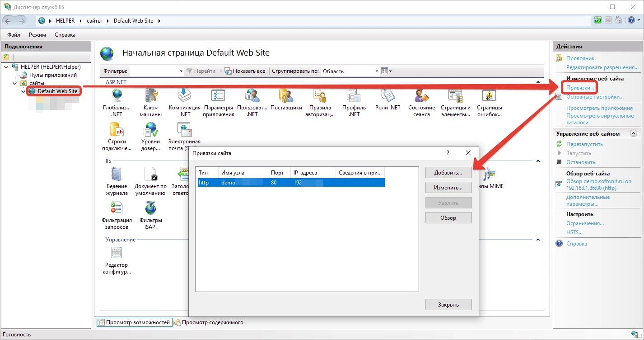Viewport: 644px width, 340px height.
Task: Select the http binding row in list
Action: pos(290,183)
